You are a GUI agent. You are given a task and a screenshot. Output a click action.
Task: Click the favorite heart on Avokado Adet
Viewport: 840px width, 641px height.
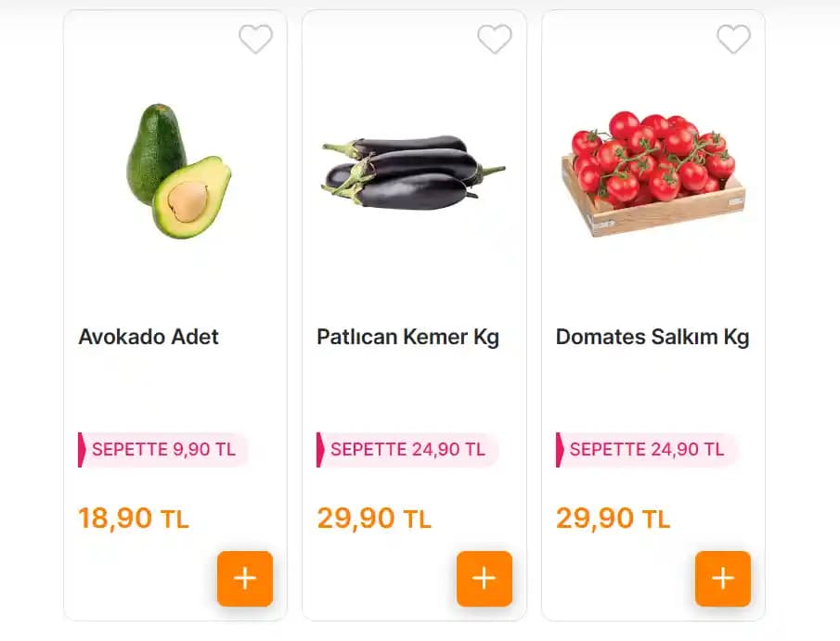(x=256, y=40)
